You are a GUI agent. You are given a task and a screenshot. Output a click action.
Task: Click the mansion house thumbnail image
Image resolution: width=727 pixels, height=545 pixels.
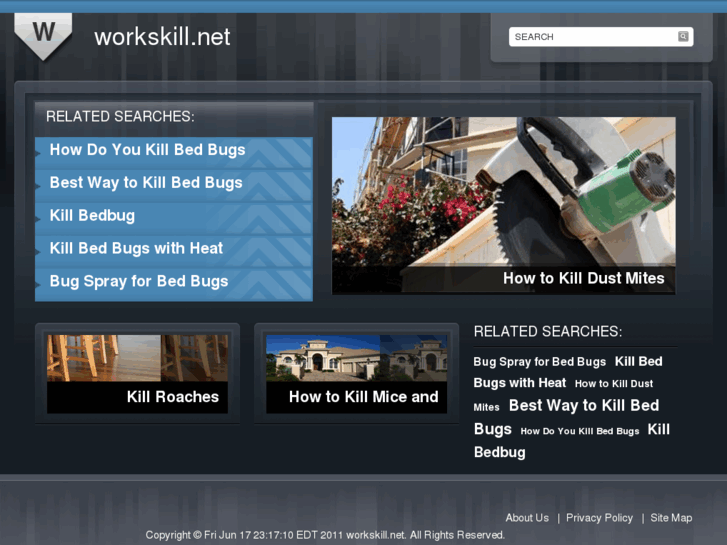tap(356, 358)
